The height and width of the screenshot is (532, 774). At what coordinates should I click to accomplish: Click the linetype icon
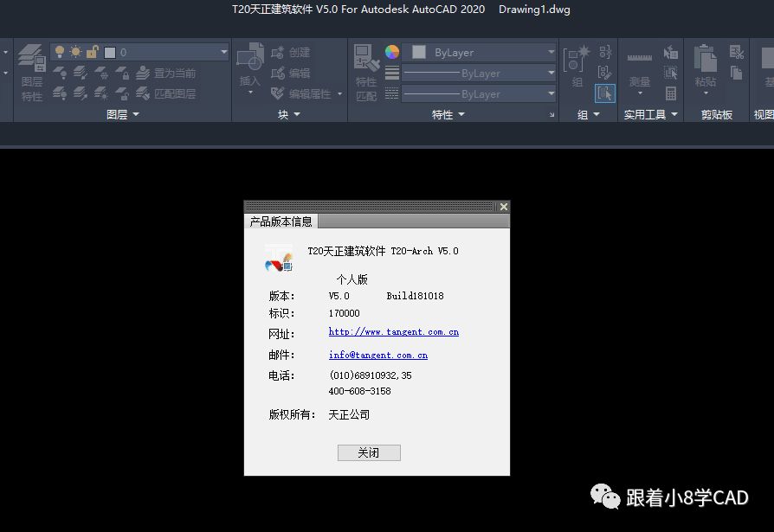(x=392, y=93)
